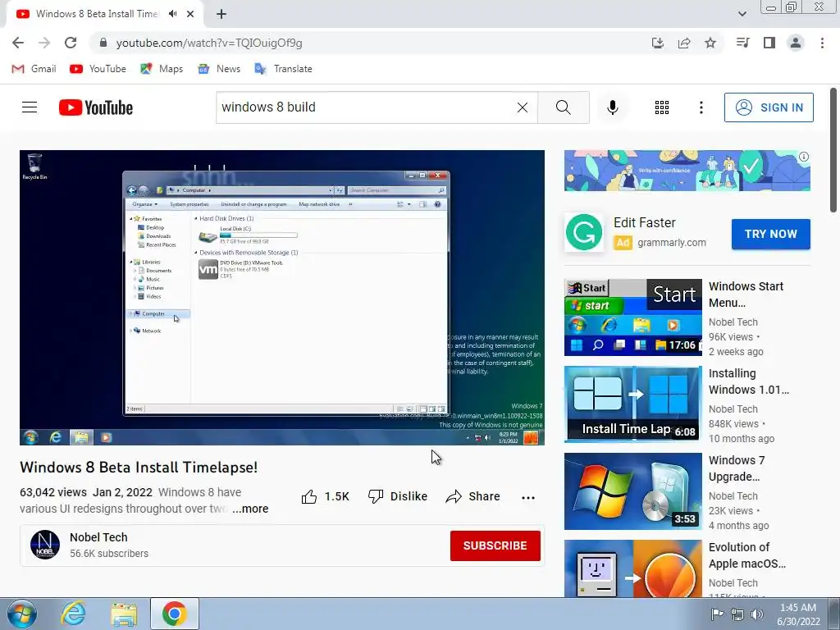The width and height of the screenshot is (840, 630).
Task: Open the News bookmark
Action: pos(219,69)
